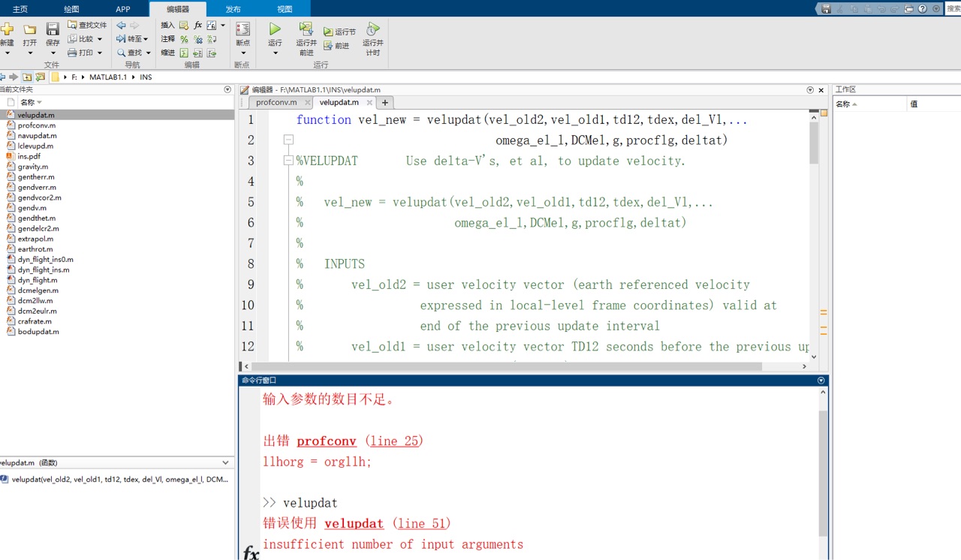Image resolution: width=961 pixels, height=560 pixels.
Task: Click the Advance (前进) icon
Action: click(x=328, y=46)
